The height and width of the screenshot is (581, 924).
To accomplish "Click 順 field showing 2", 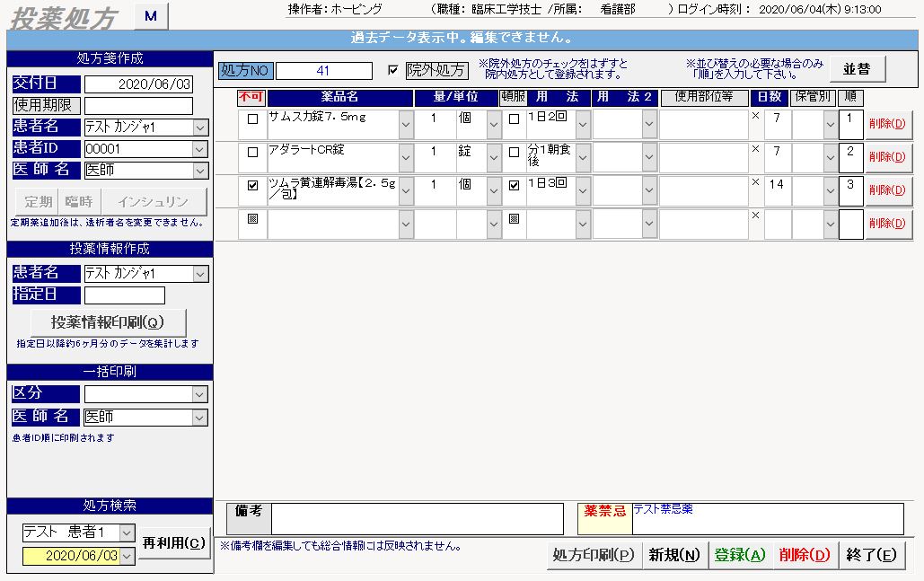I will 850,157.
